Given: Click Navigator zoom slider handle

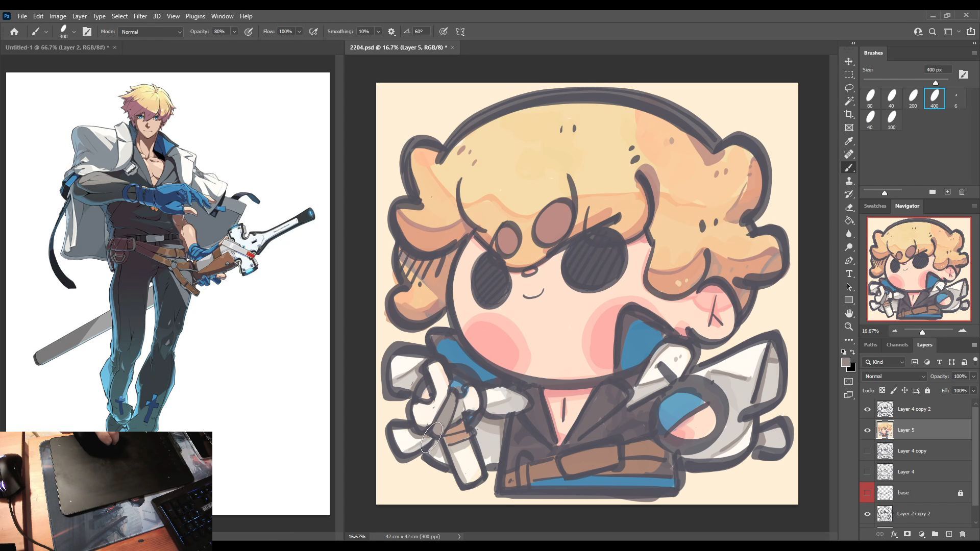Looking at the screenshot, I should point(922,332).
